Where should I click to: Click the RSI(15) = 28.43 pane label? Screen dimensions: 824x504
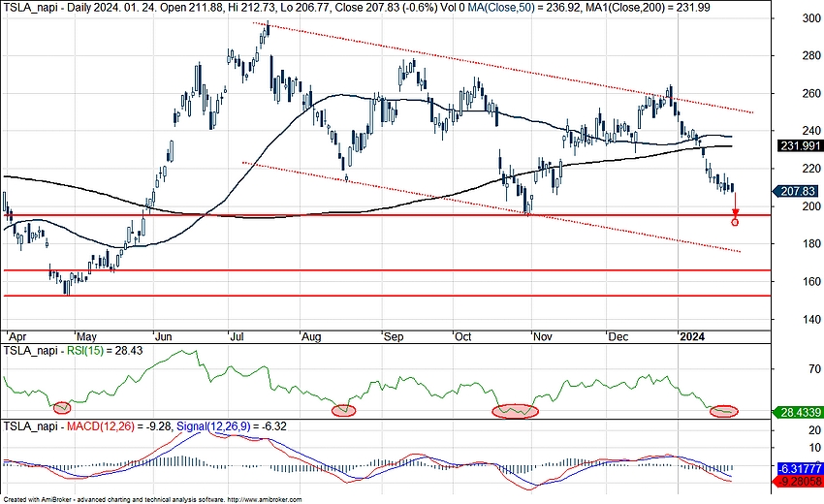tap(104, 351)
